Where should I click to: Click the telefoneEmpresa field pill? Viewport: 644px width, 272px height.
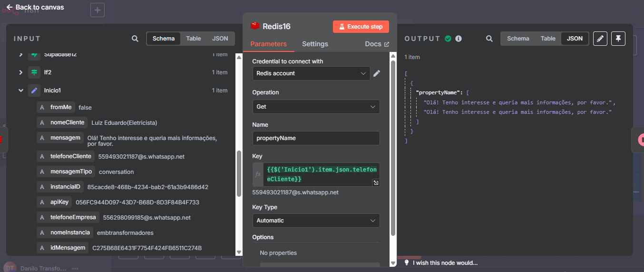pyautogui.click(x=68, y=217)
